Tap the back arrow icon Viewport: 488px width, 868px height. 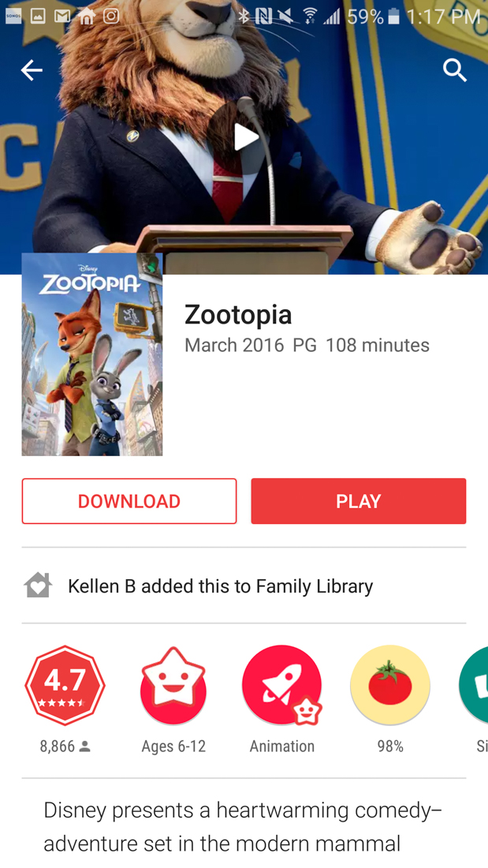[32, 70]
